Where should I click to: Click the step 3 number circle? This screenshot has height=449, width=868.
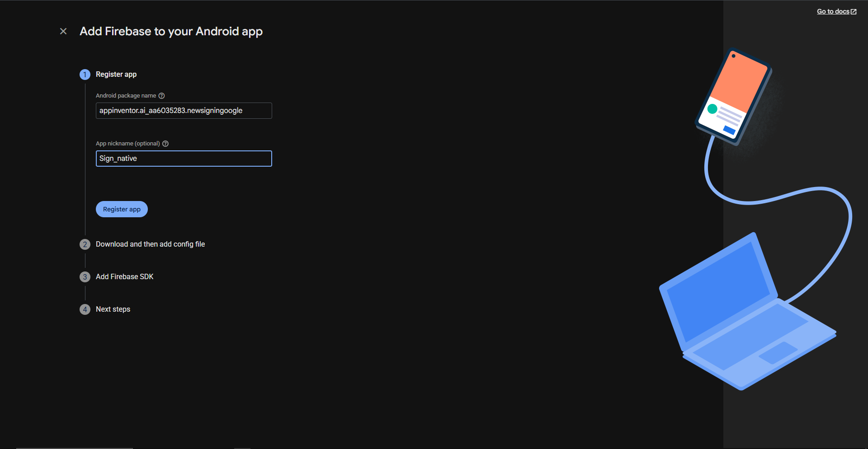point(85,277)
